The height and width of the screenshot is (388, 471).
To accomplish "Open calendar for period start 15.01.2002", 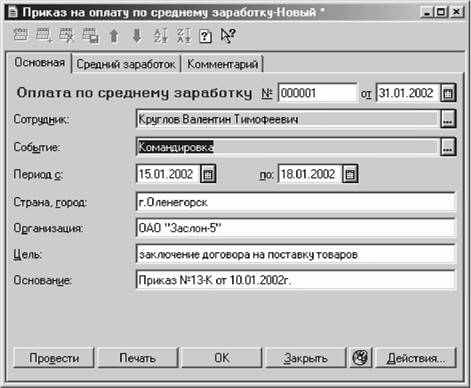I will (x=208, y=174).
